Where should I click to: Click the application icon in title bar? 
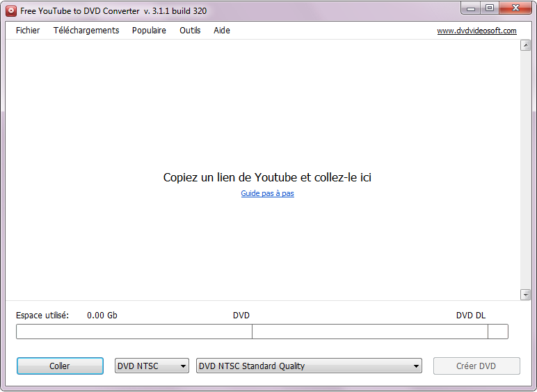[11, 11]
